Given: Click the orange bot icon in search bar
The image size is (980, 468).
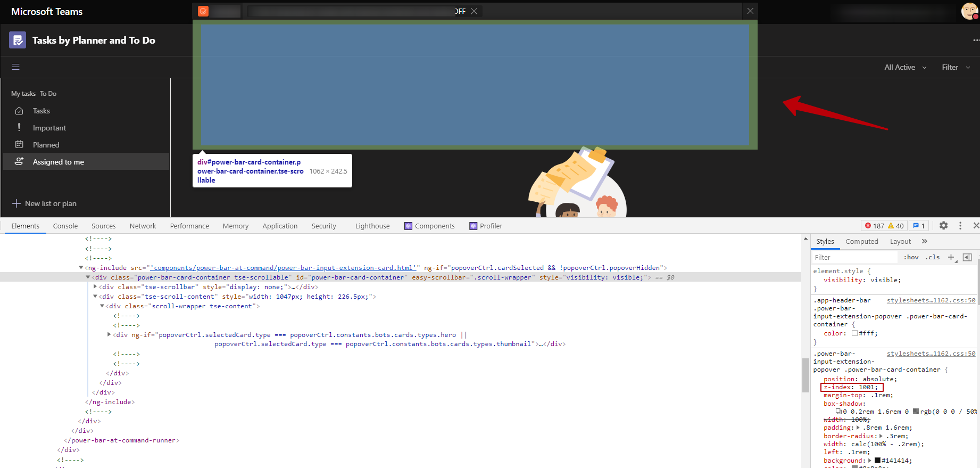Looking at the screenshot, I should click(x=203, y=11).
